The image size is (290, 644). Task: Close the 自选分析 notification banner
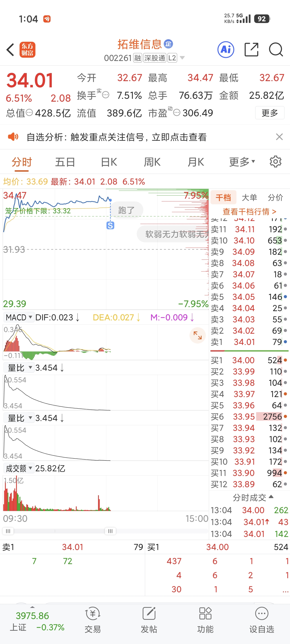[x=279, y=137]
